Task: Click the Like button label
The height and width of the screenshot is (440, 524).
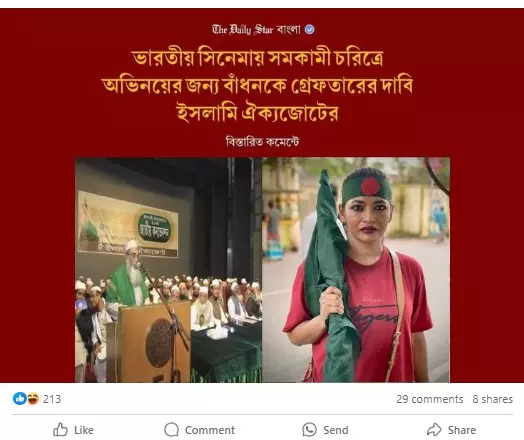Action: point(84,430)
